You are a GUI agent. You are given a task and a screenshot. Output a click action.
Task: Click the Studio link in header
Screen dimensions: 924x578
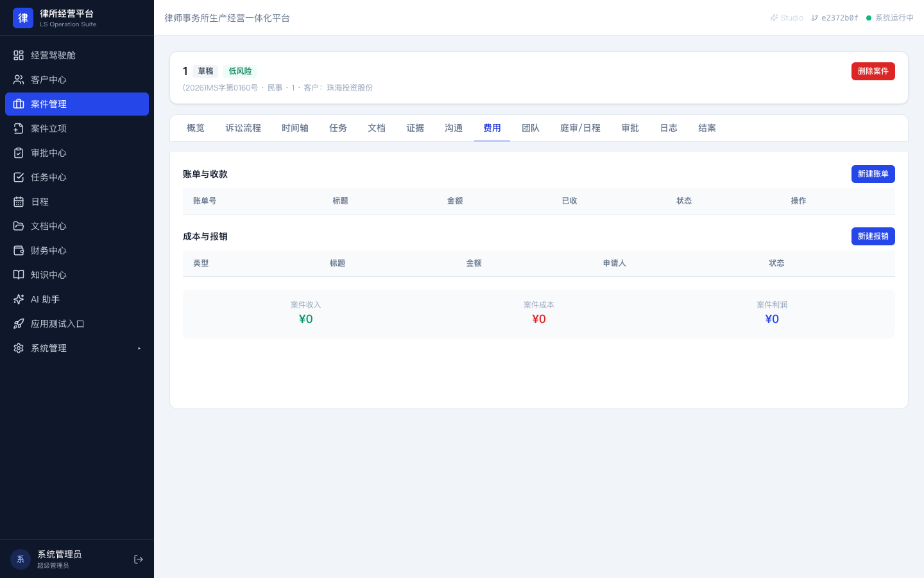click(787, 18)
